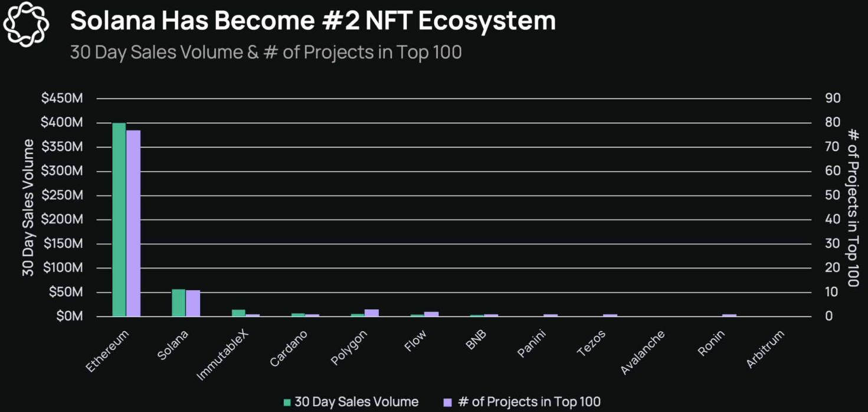Screen dimensions: 868x412
Task: Click the $450M tick on left axis
Action: click(x=62, y=98)
